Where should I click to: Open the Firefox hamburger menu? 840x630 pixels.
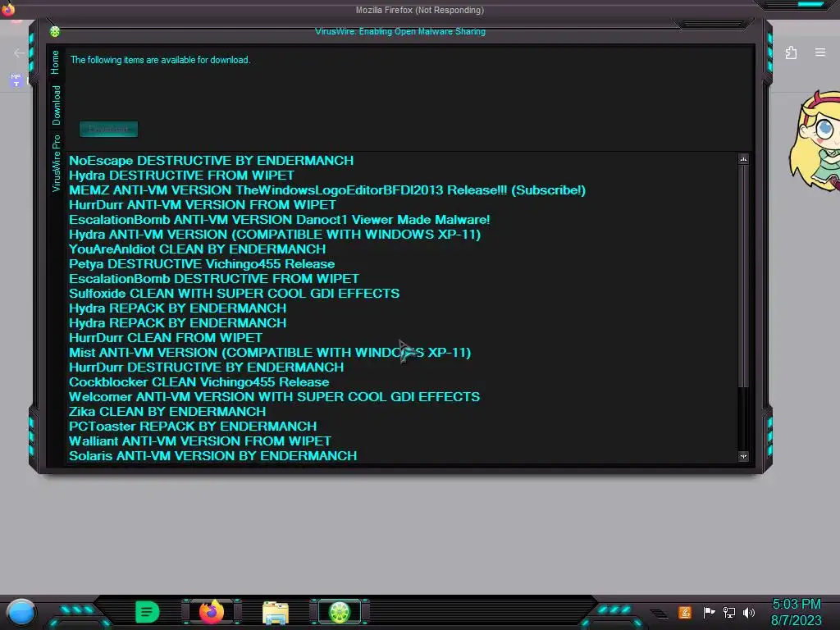(x=820, y=52)
